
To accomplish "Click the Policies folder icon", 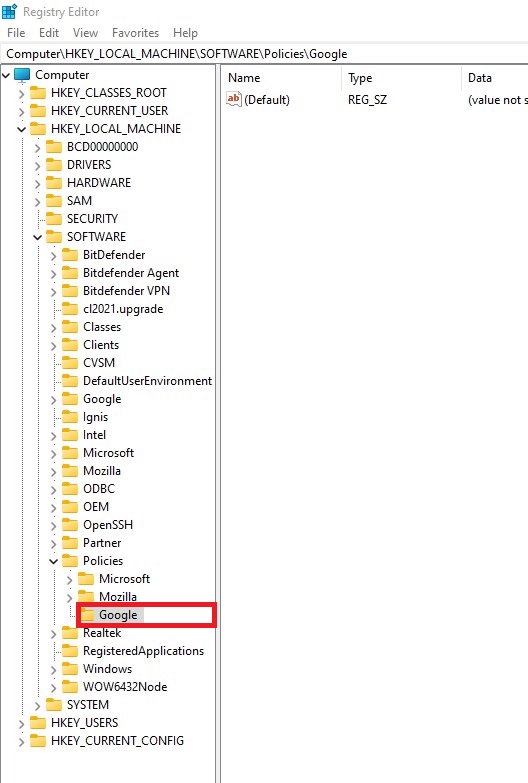I will click(x=70, y=560).
